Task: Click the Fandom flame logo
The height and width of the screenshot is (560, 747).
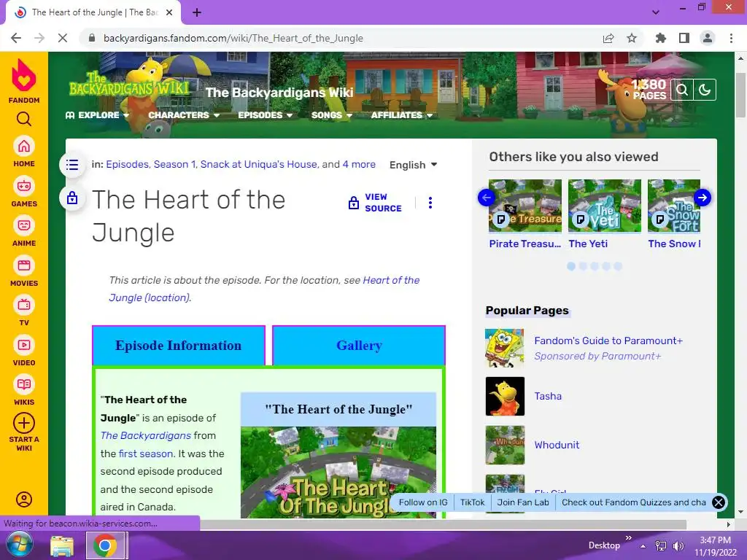Action: pos(24,75)
